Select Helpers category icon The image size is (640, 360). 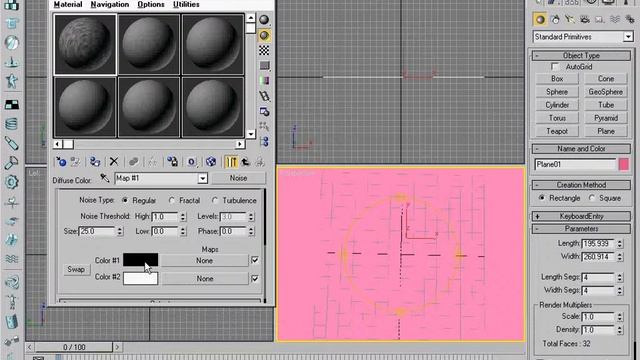[600, 20]
